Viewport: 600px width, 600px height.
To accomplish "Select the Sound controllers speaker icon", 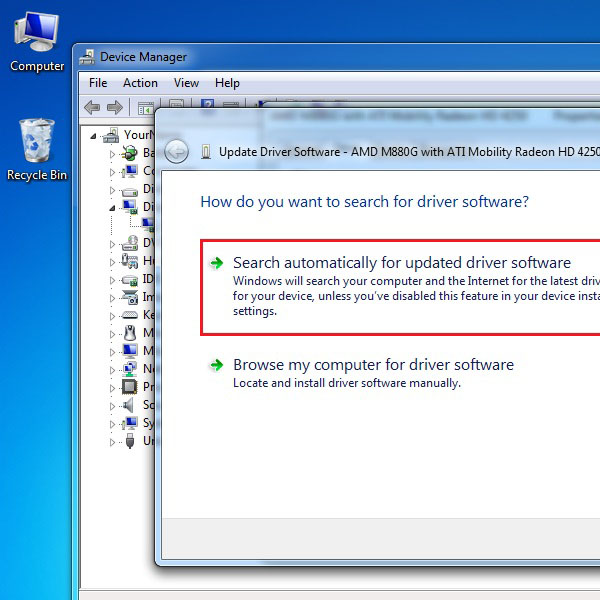I will pyautogui.click(x=129, y=405).
